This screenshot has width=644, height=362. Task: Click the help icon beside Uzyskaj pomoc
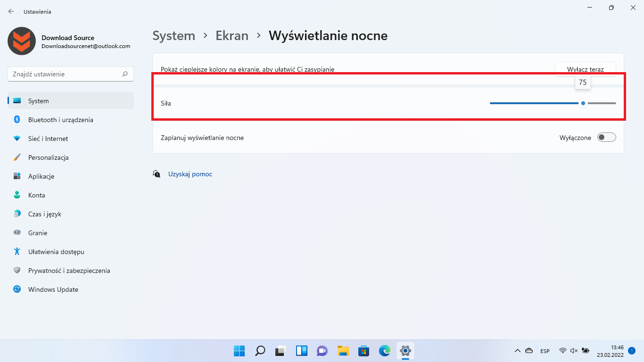pos(157,174)
